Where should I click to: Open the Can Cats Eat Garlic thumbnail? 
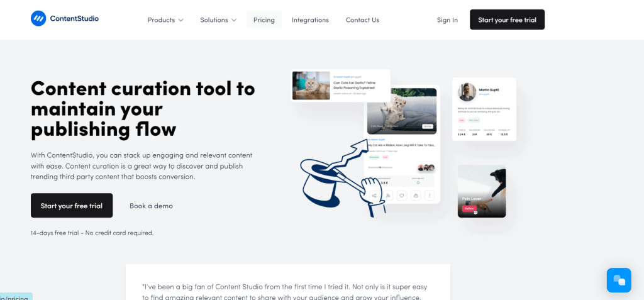click(311, 86)
